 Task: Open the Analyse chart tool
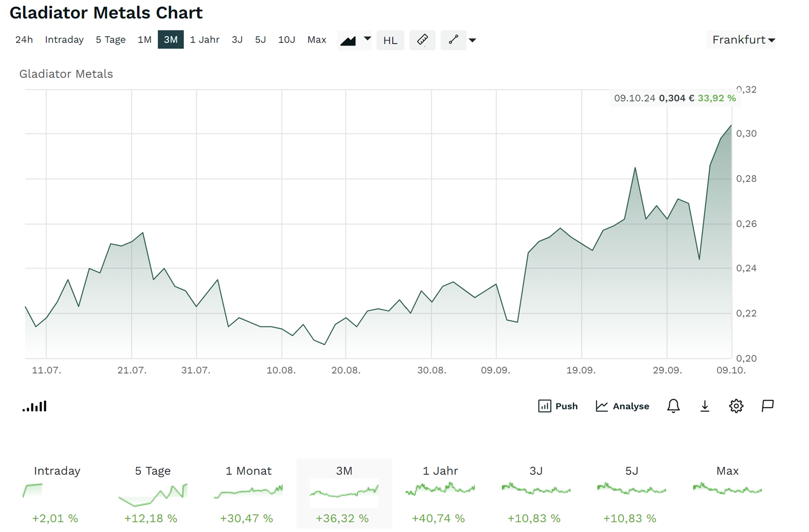pos(622,406)
